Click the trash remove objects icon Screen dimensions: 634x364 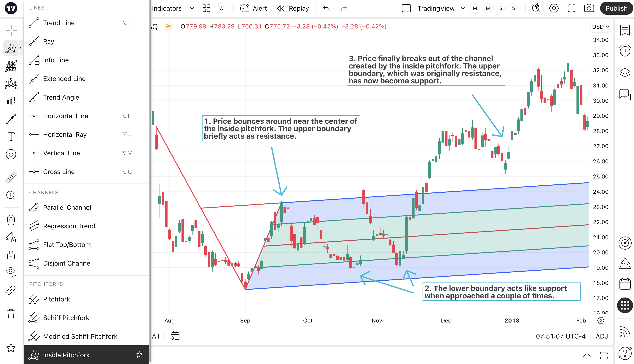pos(11,314)
